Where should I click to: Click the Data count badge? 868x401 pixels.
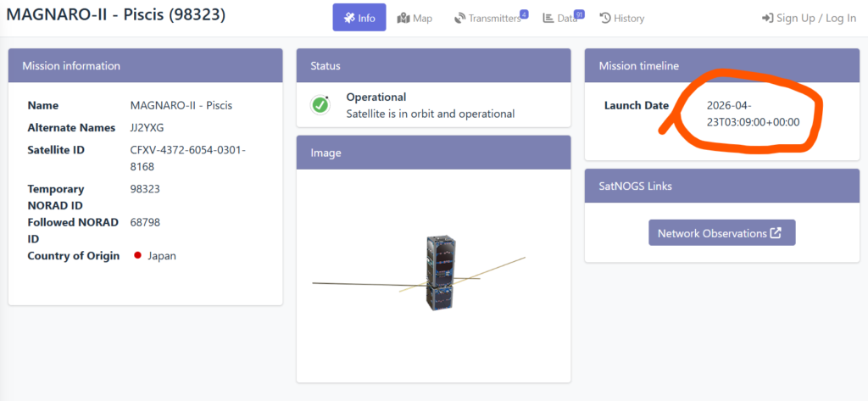coord(579,14)
